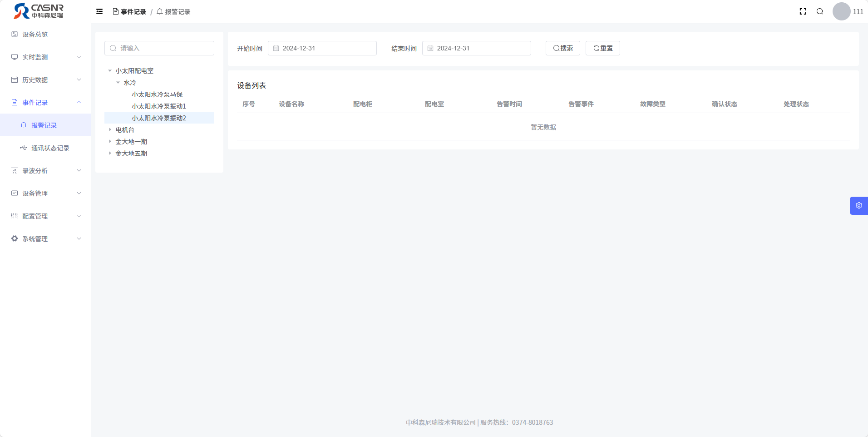Viewport: 868px width, 437px height.
Task: Click the 处理状态 column header
Action: point(796,104)
